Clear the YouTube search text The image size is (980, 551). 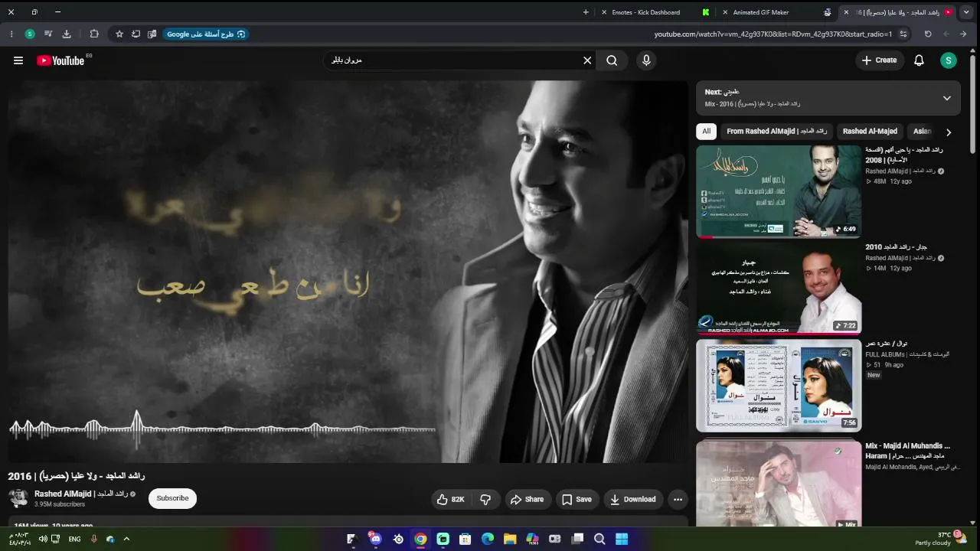[587, 60]
